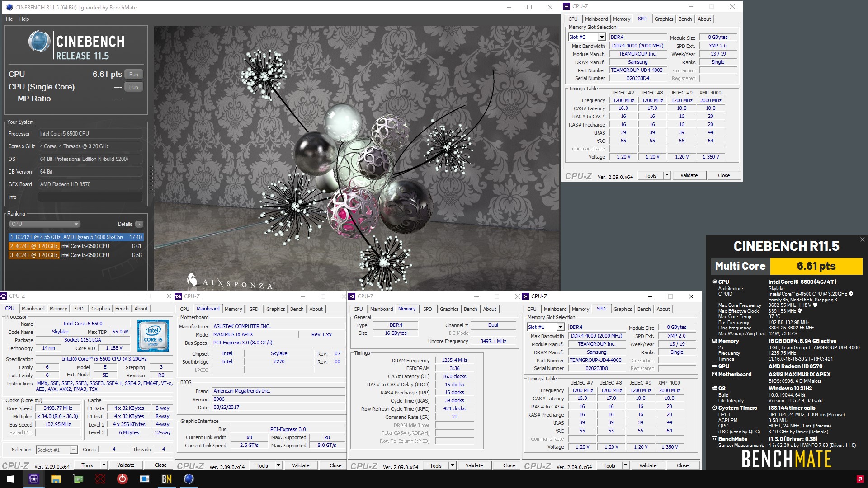Select the AMD Ryzen 5 1600 ranking row
Screen dimensions: 868x488
tap(76, 237)
